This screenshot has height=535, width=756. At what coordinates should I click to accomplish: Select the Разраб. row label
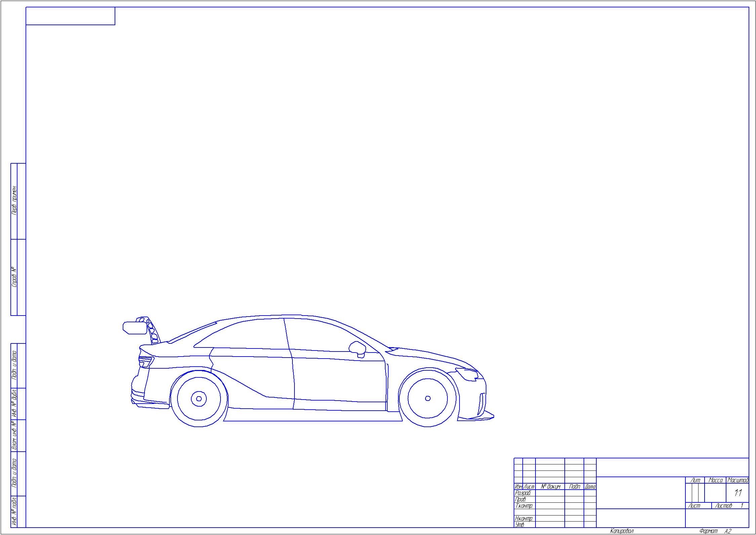[x=523, y=493]
